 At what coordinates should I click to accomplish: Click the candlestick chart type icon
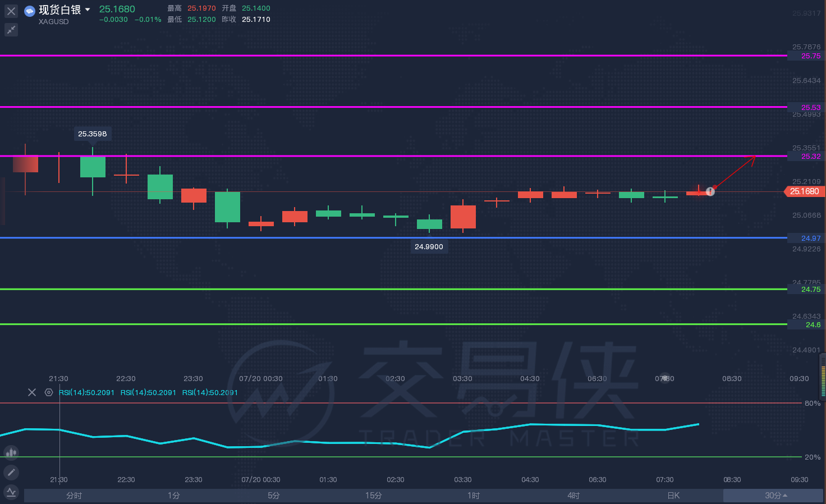click(11, 452)
